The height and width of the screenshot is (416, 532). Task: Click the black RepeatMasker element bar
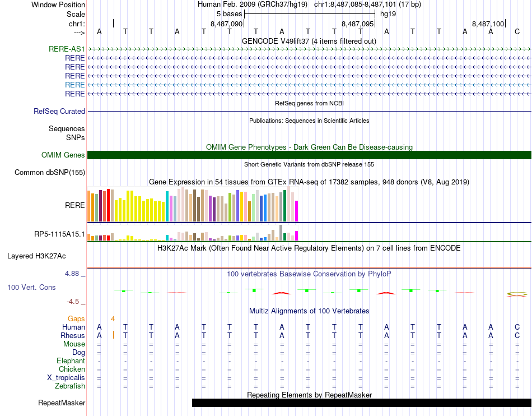pyautogui.click(x=362, y=403)
